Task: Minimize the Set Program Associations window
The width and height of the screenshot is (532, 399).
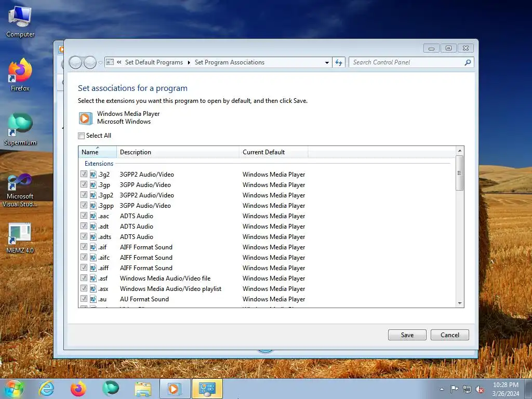Action: pos(431,48)
